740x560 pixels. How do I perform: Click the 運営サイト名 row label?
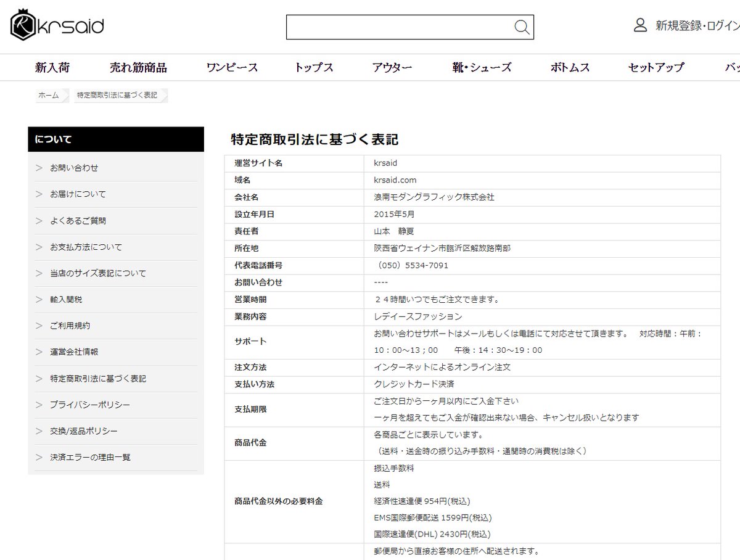coord(258,163)
